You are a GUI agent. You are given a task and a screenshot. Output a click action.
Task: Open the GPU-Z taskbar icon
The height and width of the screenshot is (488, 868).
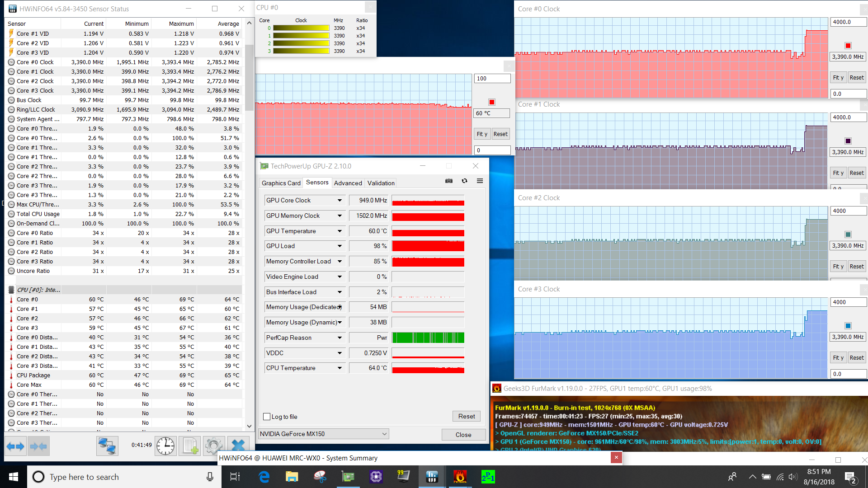[348, 477]
